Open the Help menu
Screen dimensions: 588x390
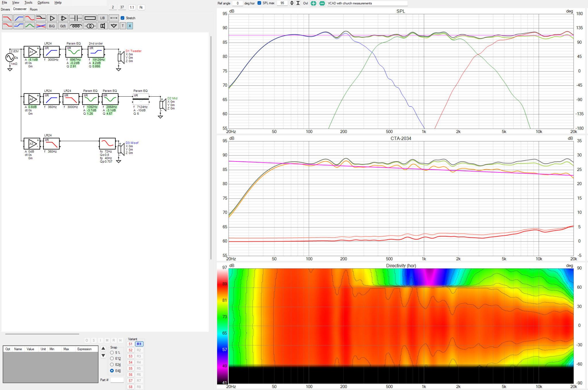pos(58,3)
